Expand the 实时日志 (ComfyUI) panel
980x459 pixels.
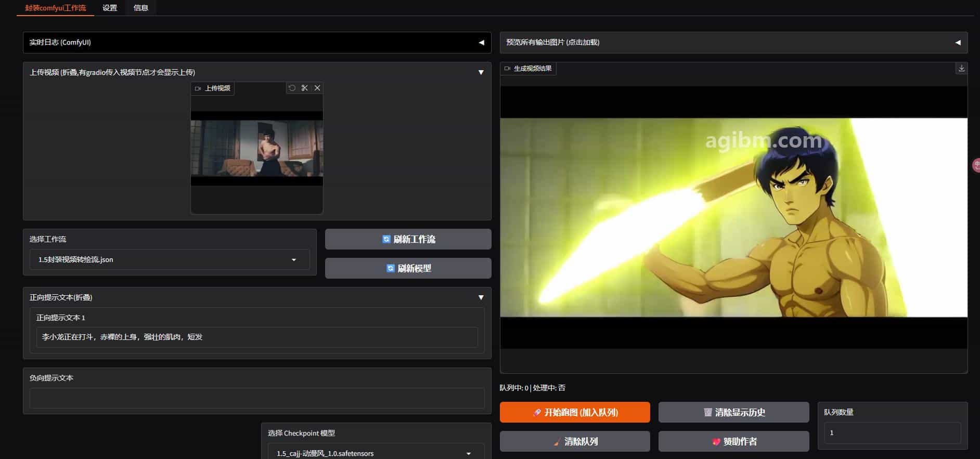click(257, 43)
